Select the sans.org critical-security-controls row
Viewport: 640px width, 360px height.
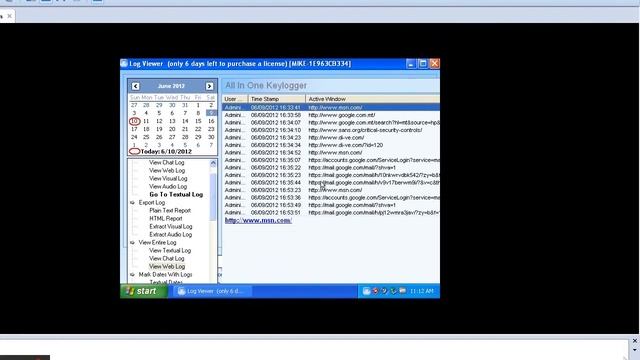[x=331, y=130]
